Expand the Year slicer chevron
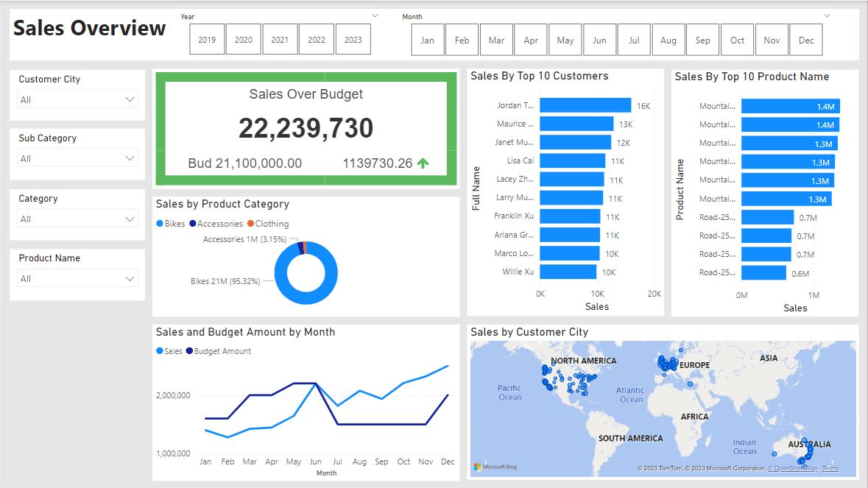Viewport: 868px width, 488px height. click(375, 15)
